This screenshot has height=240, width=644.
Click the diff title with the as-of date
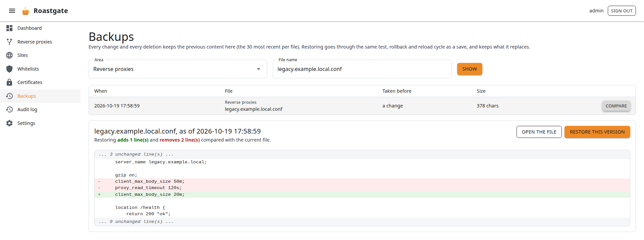point(177,131)
